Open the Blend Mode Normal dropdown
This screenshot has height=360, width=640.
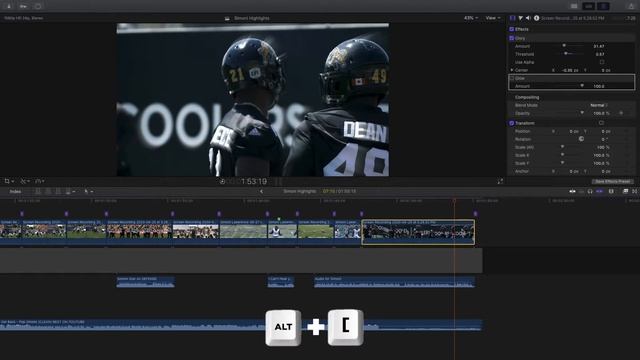[599, 105]
